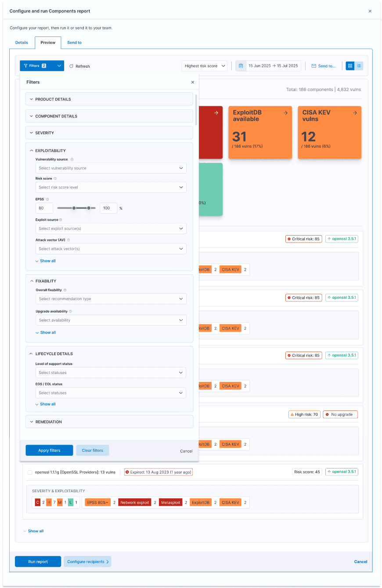Expand the REMEDIATION section
Image resolution: width=382 pixels, height=588 pixels.
[x=109, y=422]
